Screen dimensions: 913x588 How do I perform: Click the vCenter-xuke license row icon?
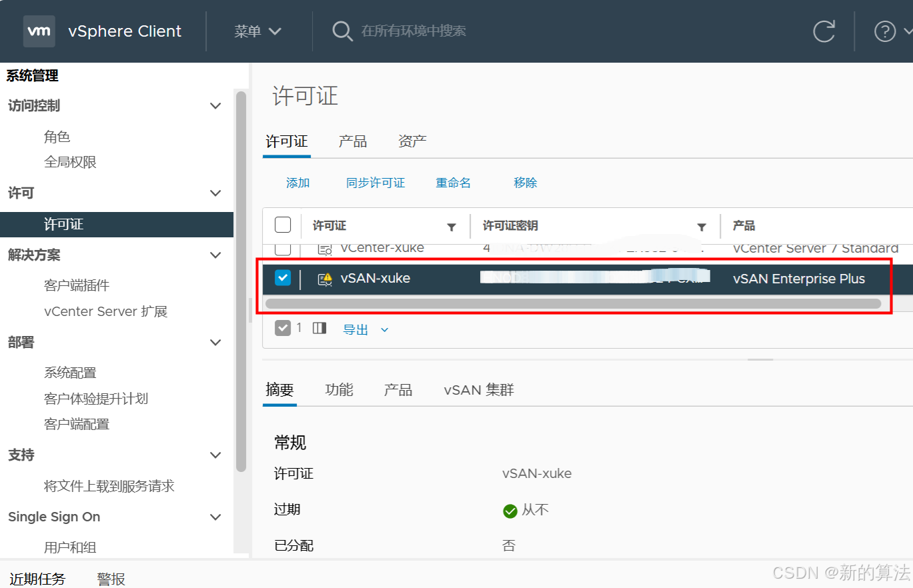pos(325,249)
